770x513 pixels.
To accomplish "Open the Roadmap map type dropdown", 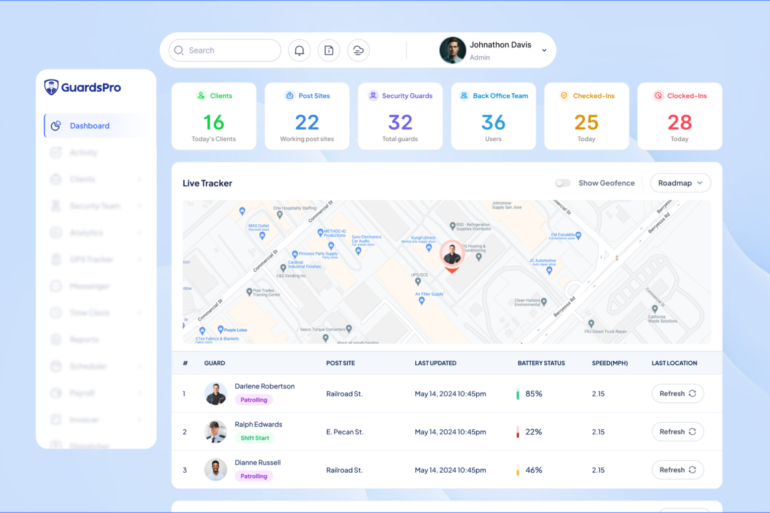I will click(x=680, y=183).
